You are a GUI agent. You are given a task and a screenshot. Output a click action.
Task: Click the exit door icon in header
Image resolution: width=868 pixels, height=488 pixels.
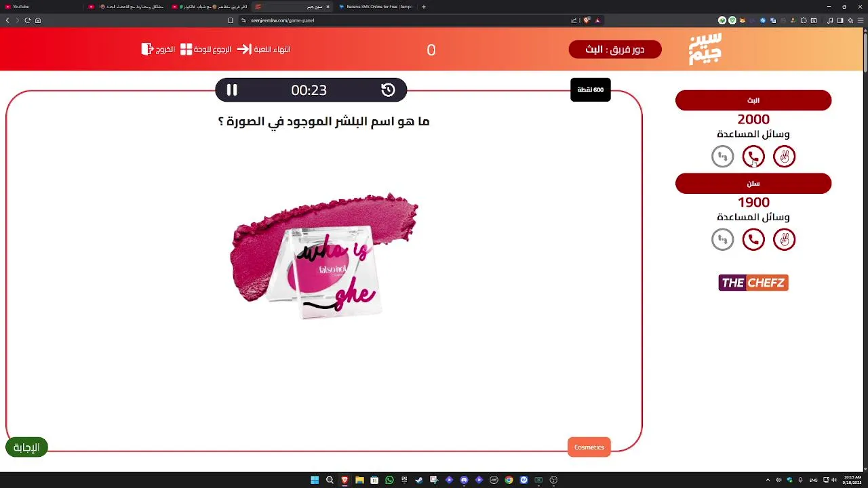(x=148, y=49)
